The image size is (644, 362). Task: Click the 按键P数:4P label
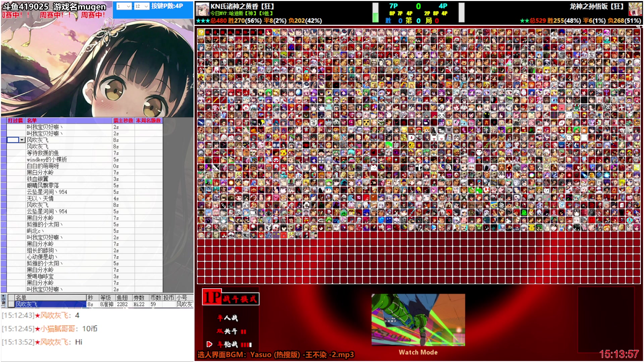[x=167, y=6]
